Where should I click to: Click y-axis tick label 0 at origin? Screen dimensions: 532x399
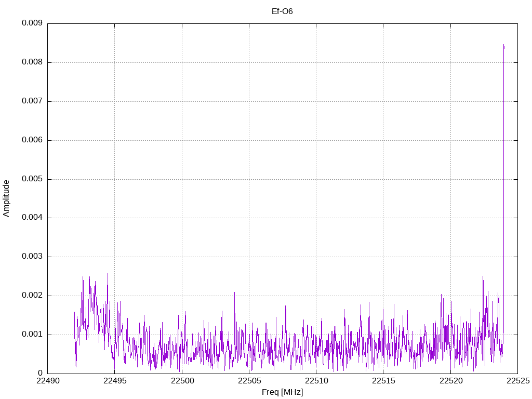[x=40, y=373]
